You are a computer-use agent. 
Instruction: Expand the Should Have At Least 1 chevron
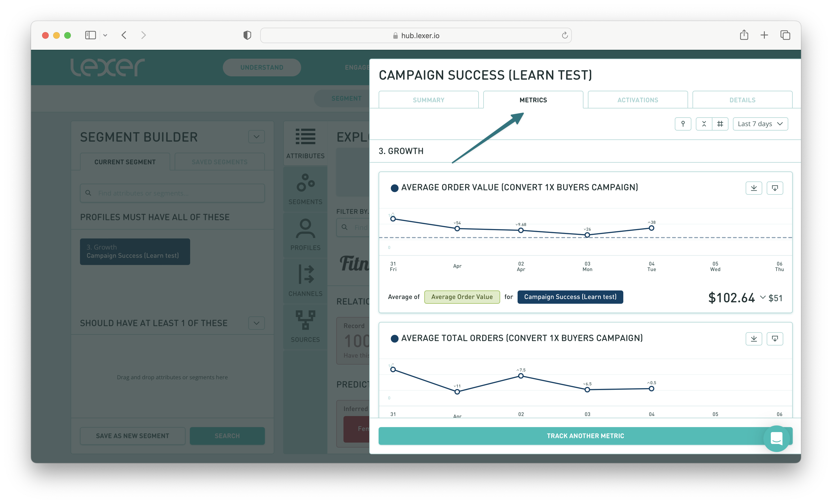point(256,323)
